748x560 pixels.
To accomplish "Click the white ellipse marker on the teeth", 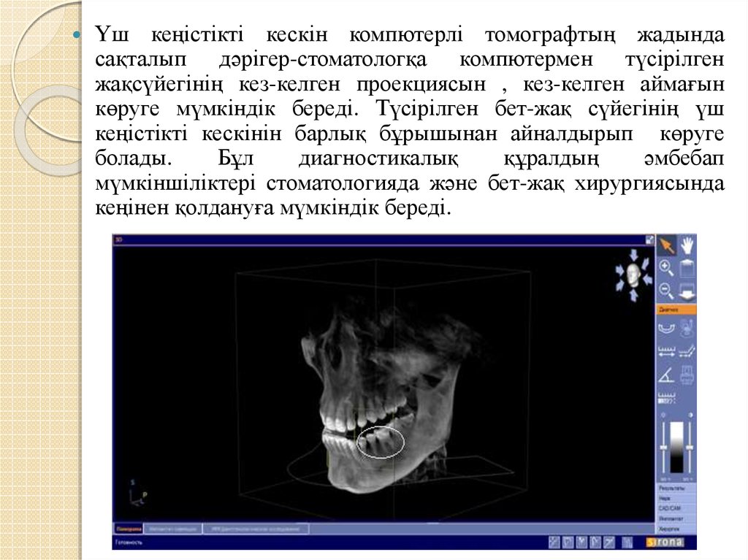I will (381, 442).
